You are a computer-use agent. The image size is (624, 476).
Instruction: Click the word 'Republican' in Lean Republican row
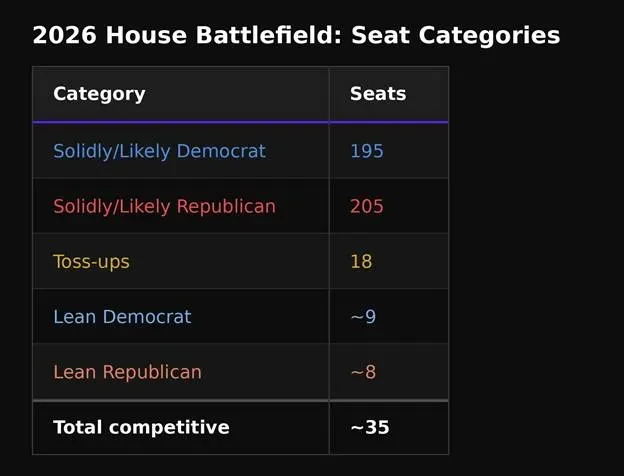[152, 372]
